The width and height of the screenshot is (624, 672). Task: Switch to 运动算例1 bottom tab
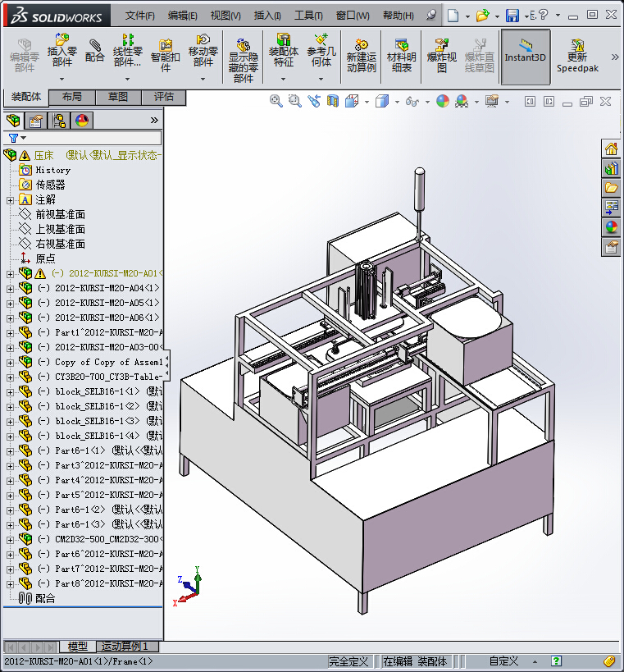point(127,646)
